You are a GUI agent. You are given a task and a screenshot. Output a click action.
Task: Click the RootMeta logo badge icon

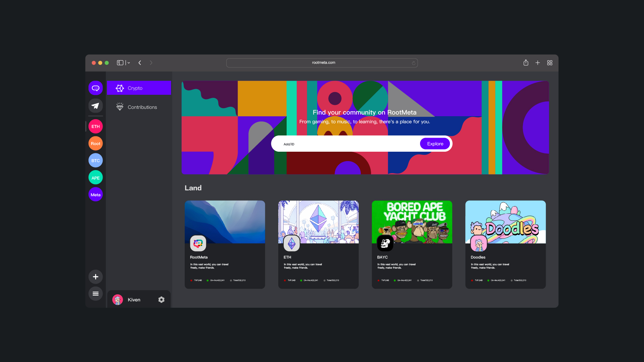(x=198, y=243)
